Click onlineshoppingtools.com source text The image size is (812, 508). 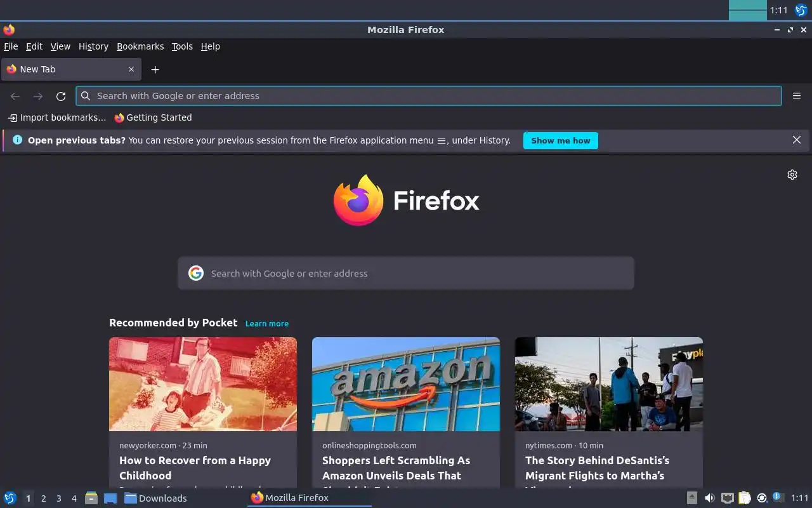point(369,445)
